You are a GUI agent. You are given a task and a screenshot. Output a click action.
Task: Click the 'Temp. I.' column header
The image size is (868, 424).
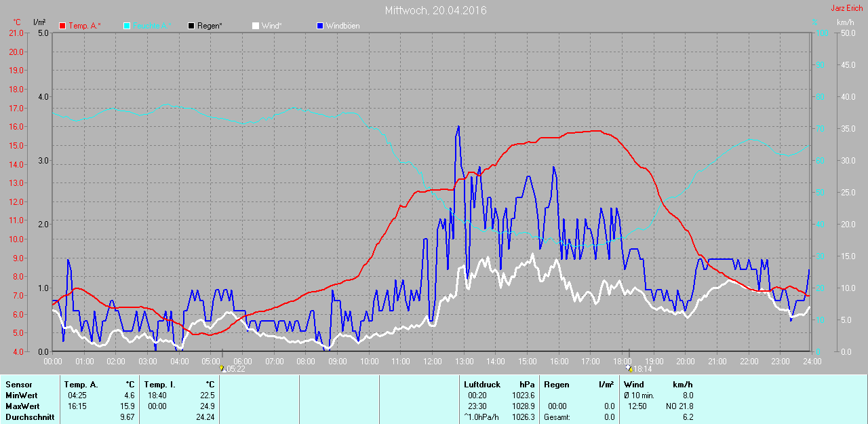[x=160, y=385]
